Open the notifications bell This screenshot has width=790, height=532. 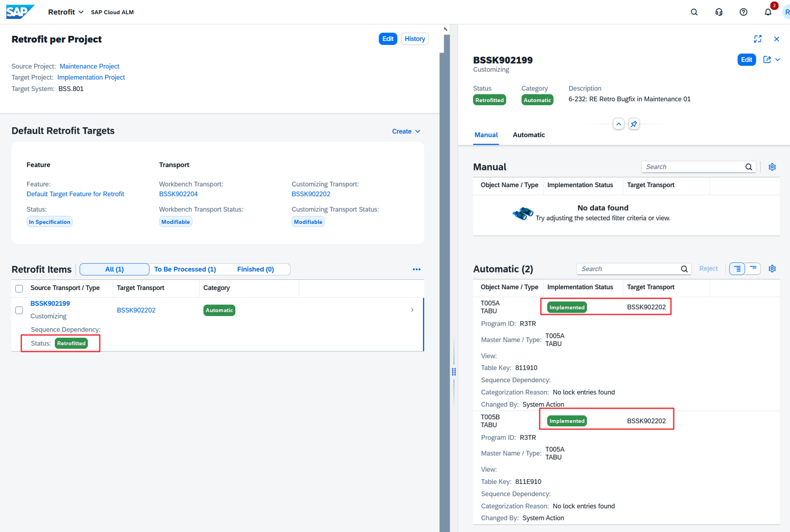pos(768,12)
